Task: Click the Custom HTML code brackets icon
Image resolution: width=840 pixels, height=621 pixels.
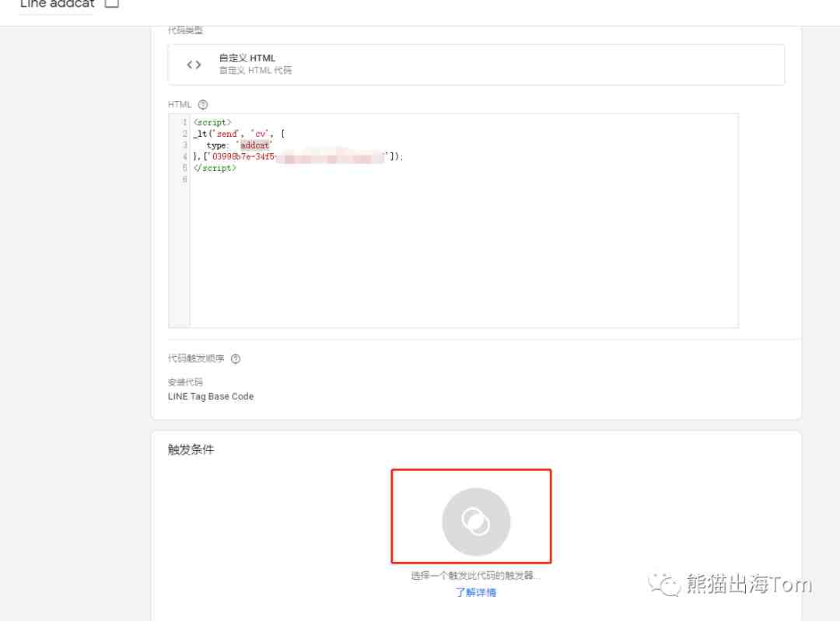Action: 194,65
